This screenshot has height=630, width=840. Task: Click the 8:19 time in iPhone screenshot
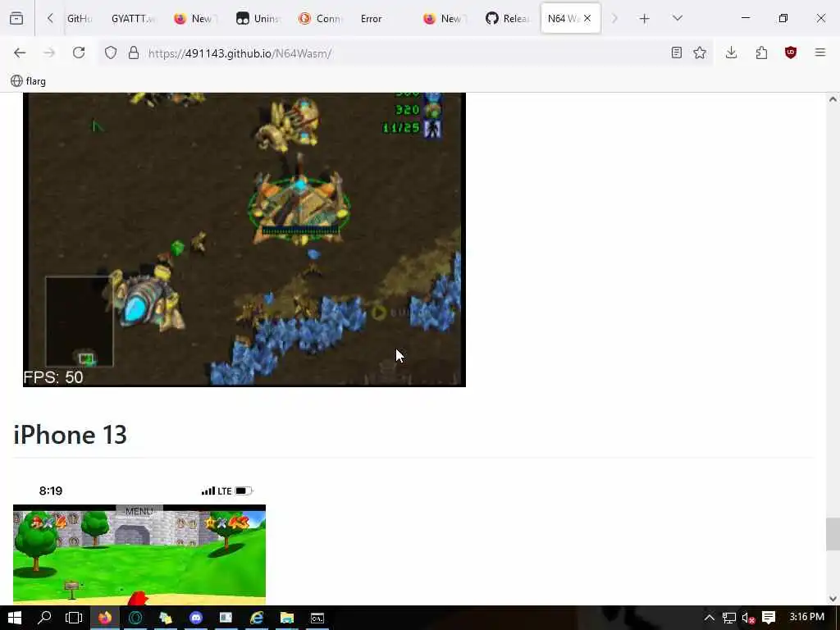[x=51, y=491]
